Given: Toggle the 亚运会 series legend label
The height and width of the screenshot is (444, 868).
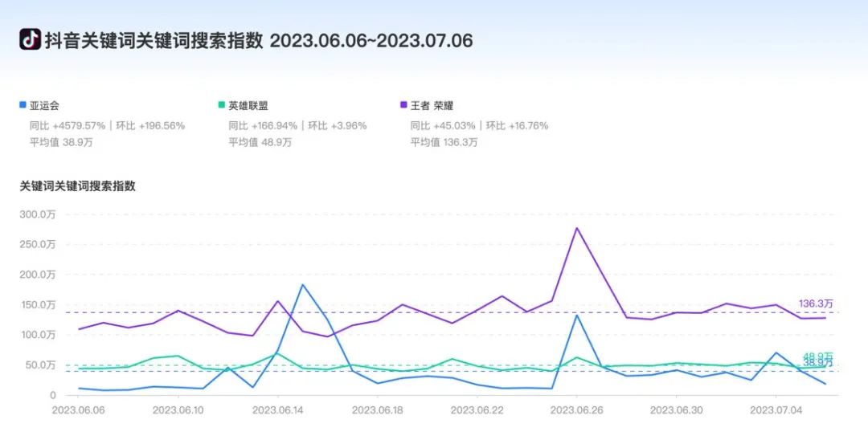Looking at the screenshot, I should pyautogui.click(x=45, y=105).
